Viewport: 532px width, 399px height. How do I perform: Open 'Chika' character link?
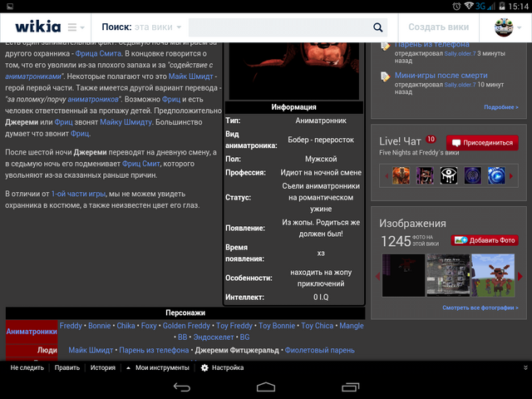[x=126, y=326]
